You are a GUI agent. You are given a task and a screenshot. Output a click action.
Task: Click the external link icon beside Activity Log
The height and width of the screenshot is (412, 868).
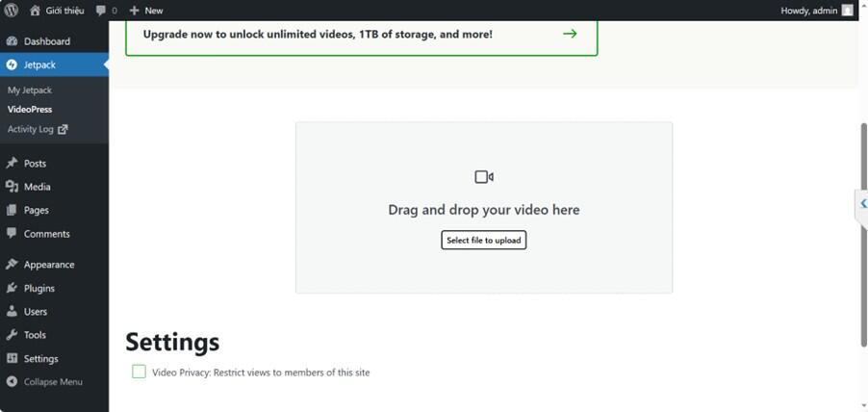click(63, 129)
